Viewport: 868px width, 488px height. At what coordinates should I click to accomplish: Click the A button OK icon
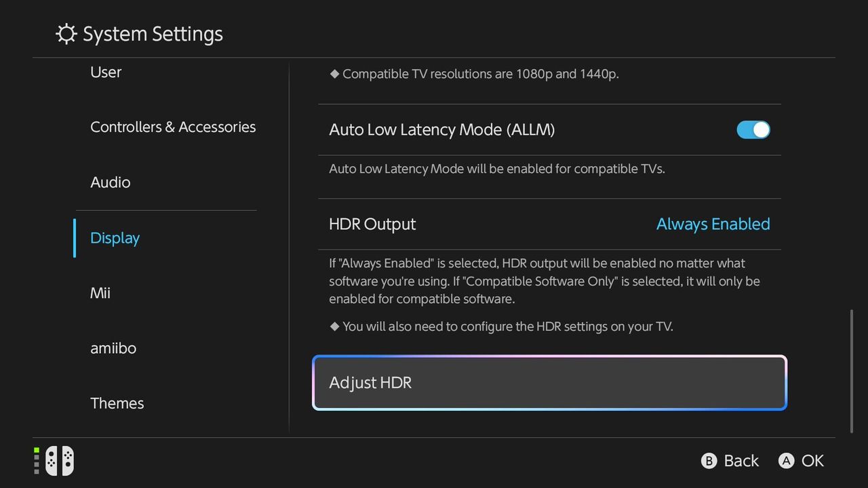786,461
